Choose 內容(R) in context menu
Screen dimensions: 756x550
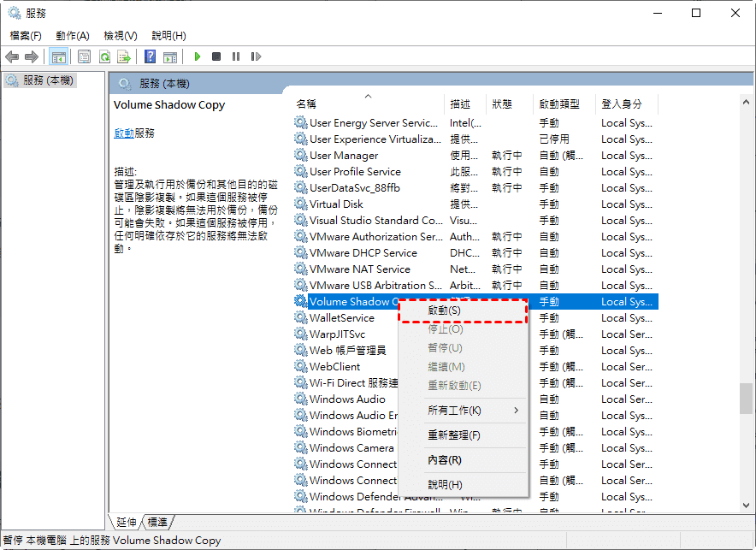[x=463, y=460]
